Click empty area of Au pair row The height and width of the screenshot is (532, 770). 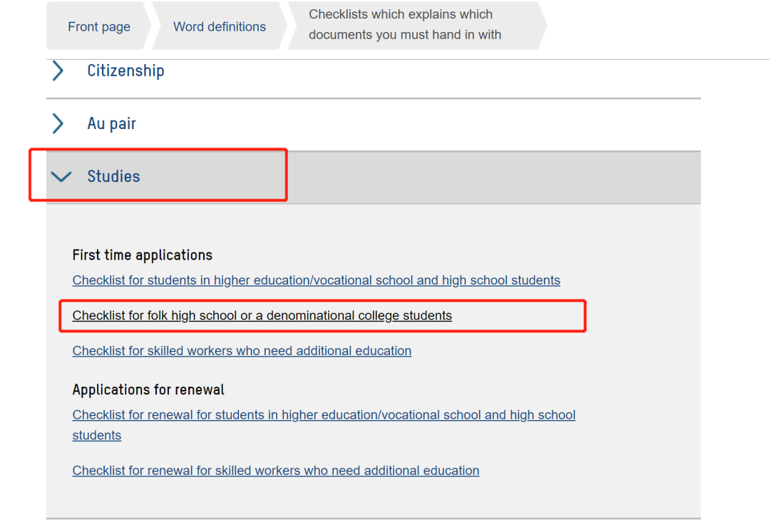tap(428, 124)
